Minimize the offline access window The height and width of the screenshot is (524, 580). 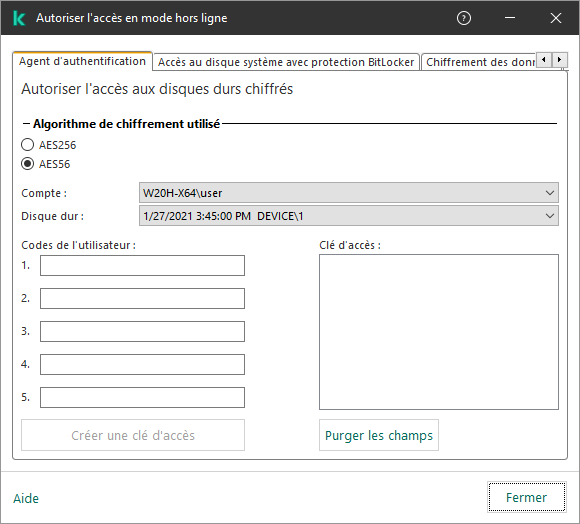[510, 18]
